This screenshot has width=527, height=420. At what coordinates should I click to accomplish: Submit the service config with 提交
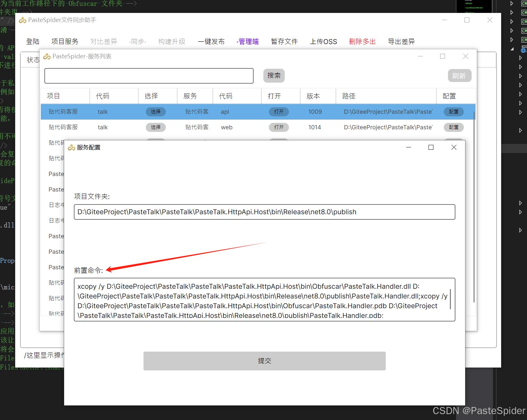click(x=264, y=361)
